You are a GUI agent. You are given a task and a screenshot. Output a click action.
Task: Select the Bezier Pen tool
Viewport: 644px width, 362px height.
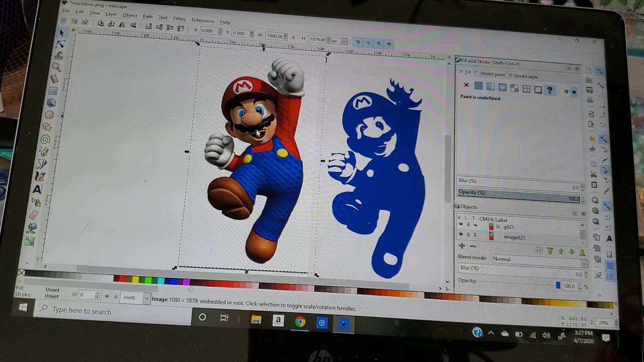(x=42, y=164)
